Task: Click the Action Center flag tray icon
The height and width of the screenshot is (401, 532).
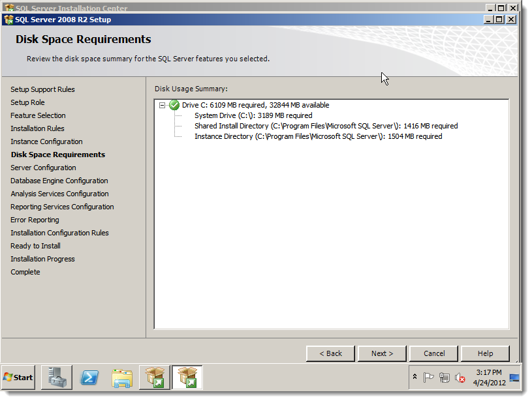Action: (428, 378)
